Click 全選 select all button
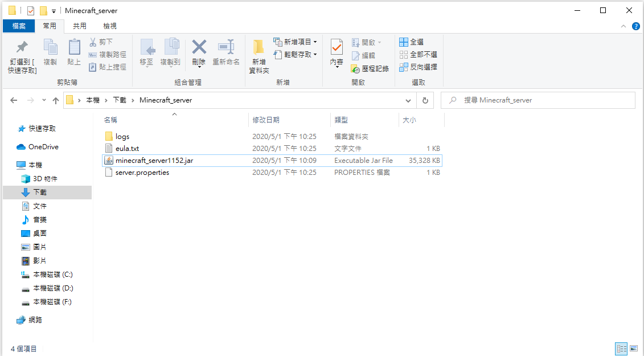The width and height of the screenshot is (644, 356). coord(412,42)
